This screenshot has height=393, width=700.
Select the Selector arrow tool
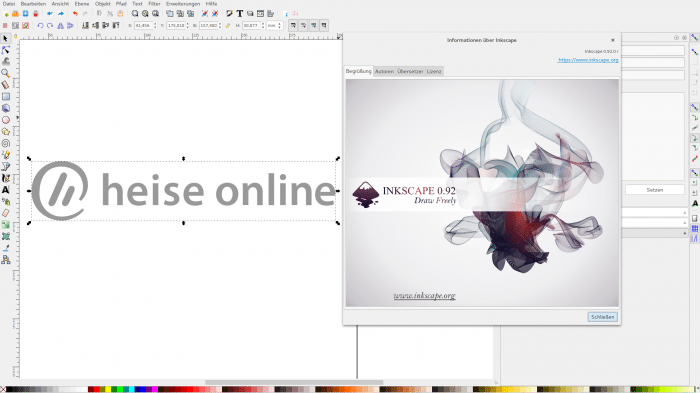(6, 38)
